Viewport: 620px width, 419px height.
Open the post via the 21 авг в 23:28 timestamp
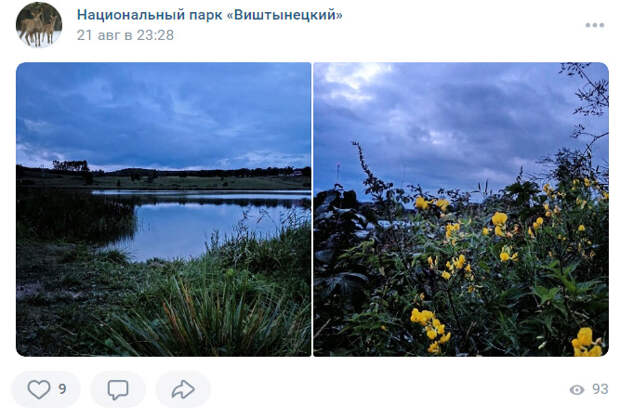125,35
